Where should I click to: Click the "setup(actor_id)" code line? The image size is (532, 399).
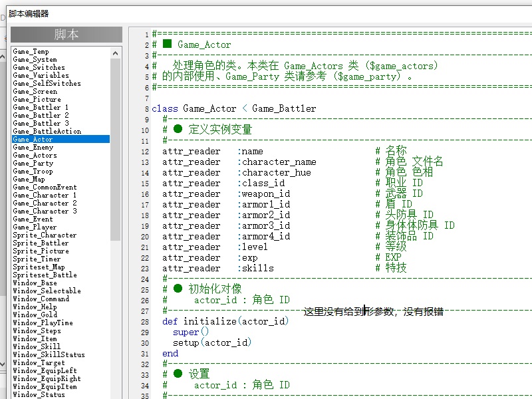point(212,342)
